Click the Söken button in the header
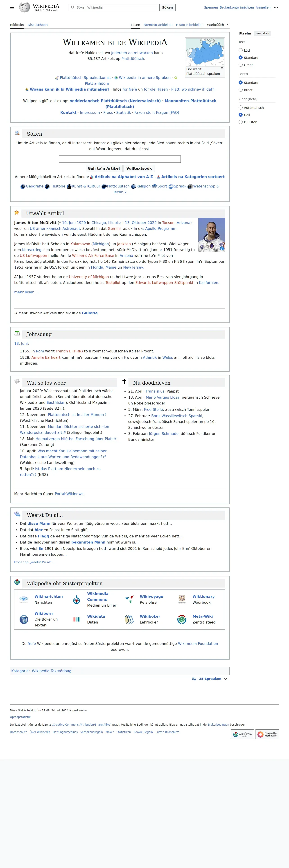This screenshot has height=868, width=289. click(167, 7)
